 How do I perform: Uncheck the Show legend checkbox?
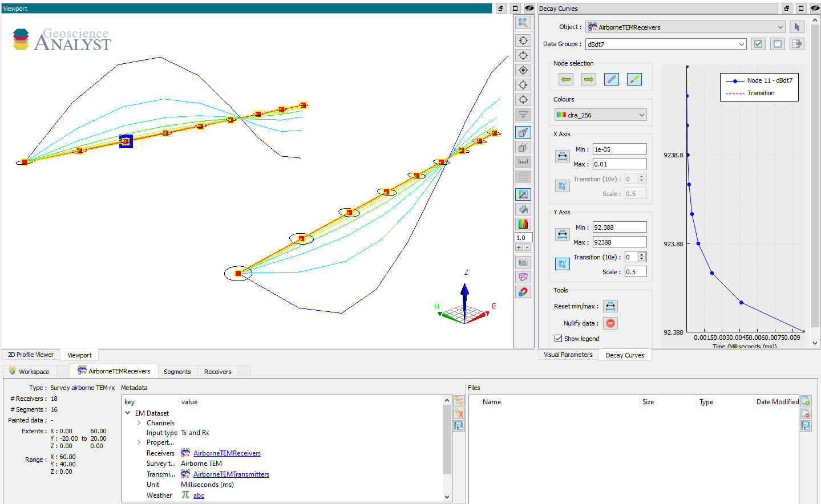558,339
